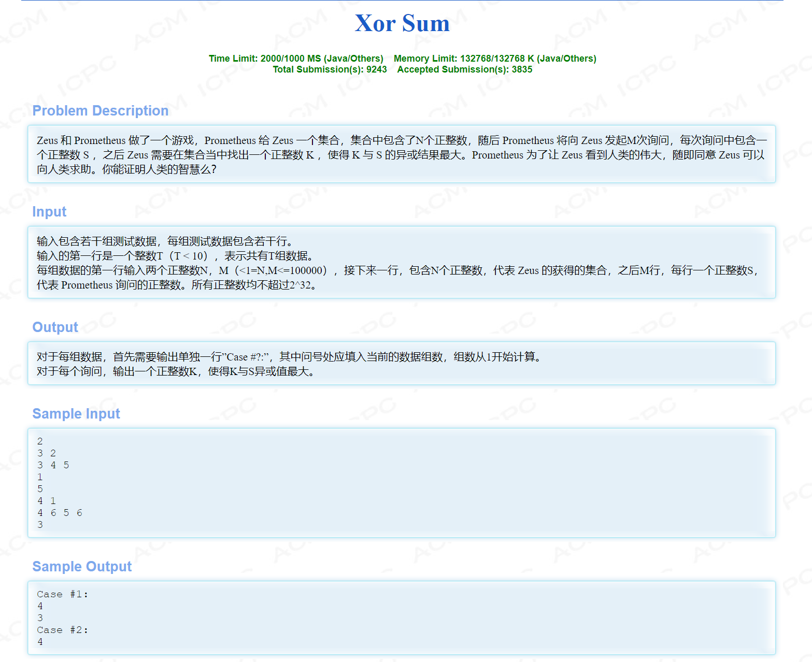Click the 'Time Limit: 2000/1000 MS (Java/Others)' text
This screenshot has width=812, height=662.
point(296,59)
